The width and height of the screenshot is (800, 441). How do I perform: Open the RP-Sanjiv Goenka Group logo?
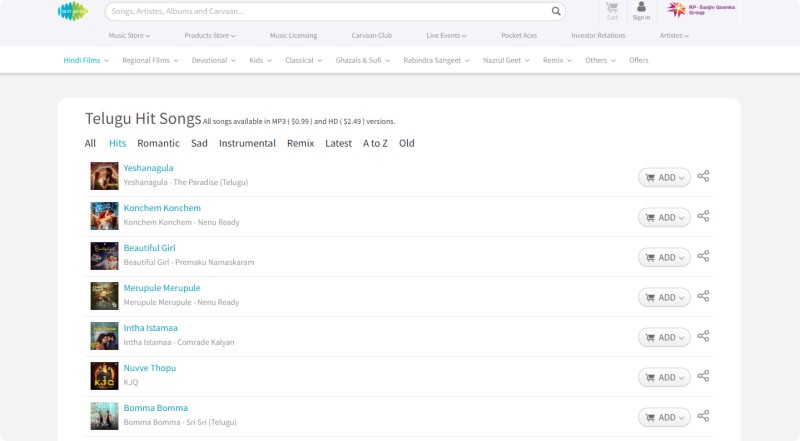click(x=701, y=10)
